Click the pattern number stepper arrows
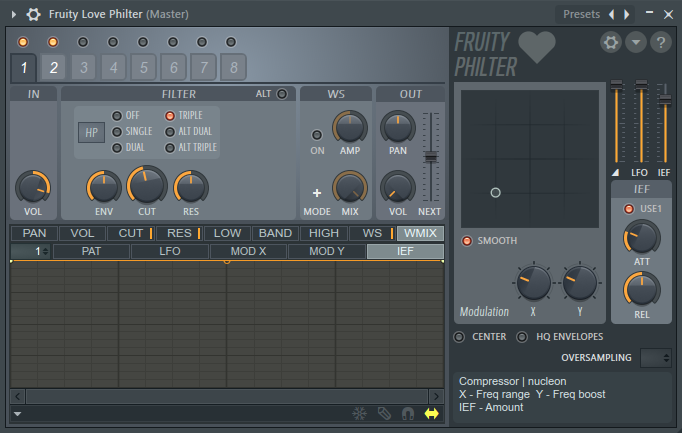This screenshot has width=682, height=433. (x=45, y=251)
